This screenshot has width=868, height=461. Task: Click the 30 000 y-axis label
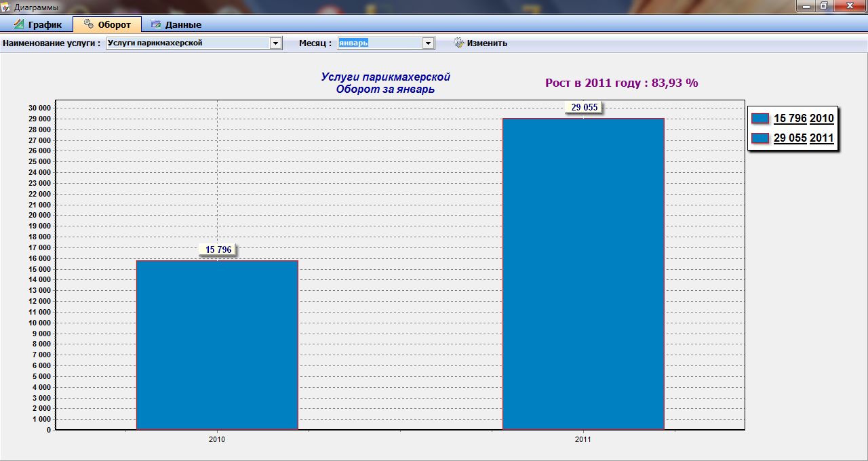click(x=39, y=108)
